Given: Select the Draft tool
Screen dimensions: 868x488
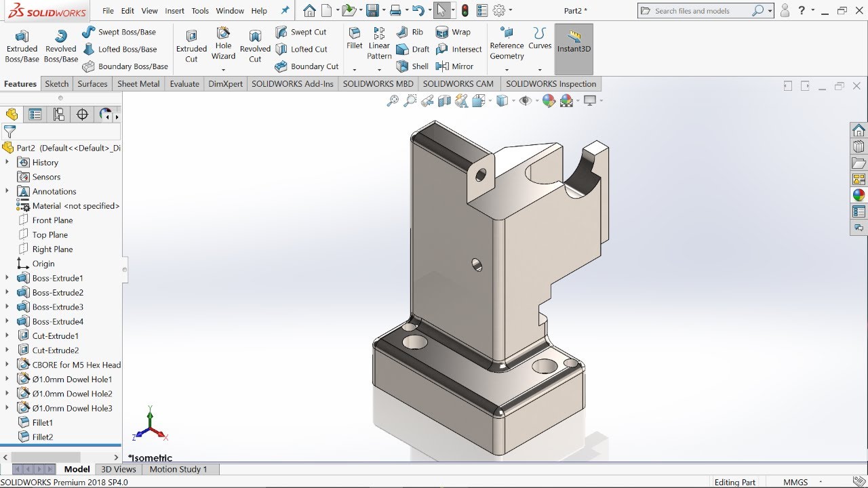Looking at the screenshot, I should click(x=412, y=49).
